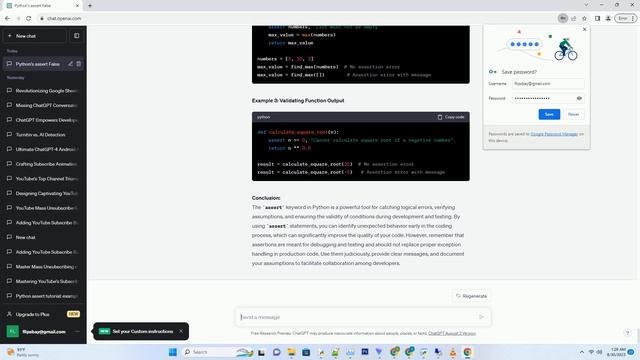640x360 pixels.
Task: Open the Chat app icon on taskbar
Action: [277, 352]
